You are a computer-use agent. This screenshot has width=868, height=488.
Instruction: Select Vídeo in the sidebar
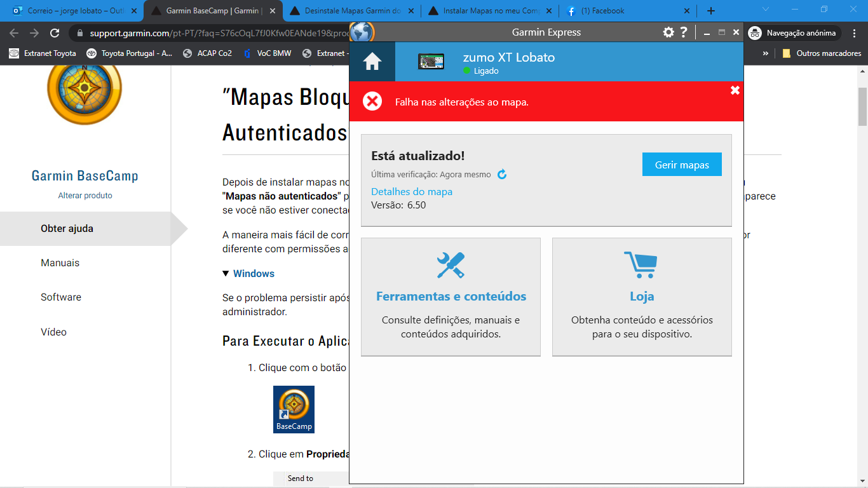(53, 332)
